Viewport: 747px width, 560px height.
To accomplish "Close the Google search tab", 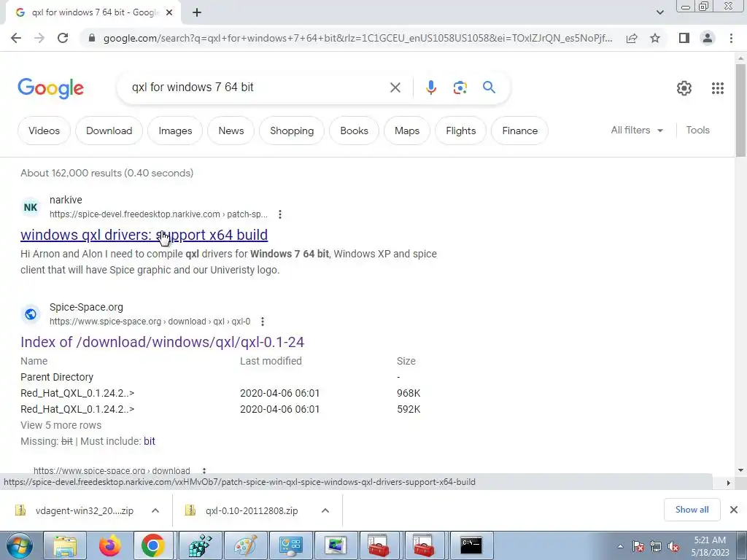I will click(x=169, y=12).
